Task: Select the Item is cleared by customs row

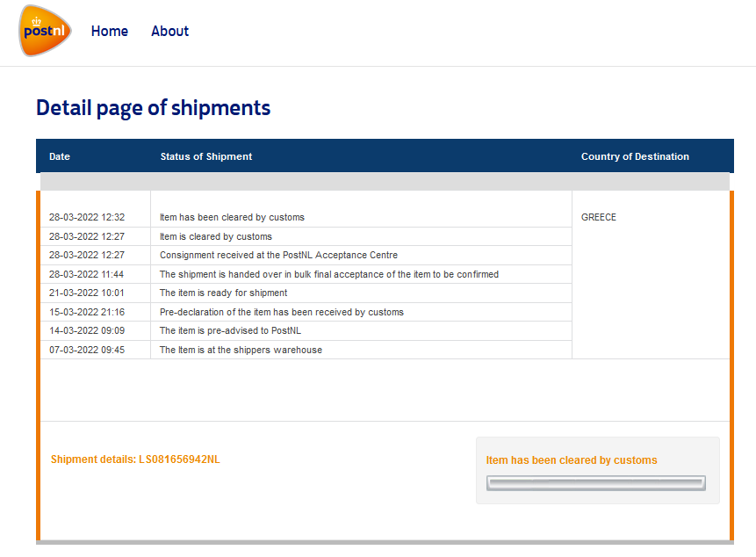Action: 306,236
